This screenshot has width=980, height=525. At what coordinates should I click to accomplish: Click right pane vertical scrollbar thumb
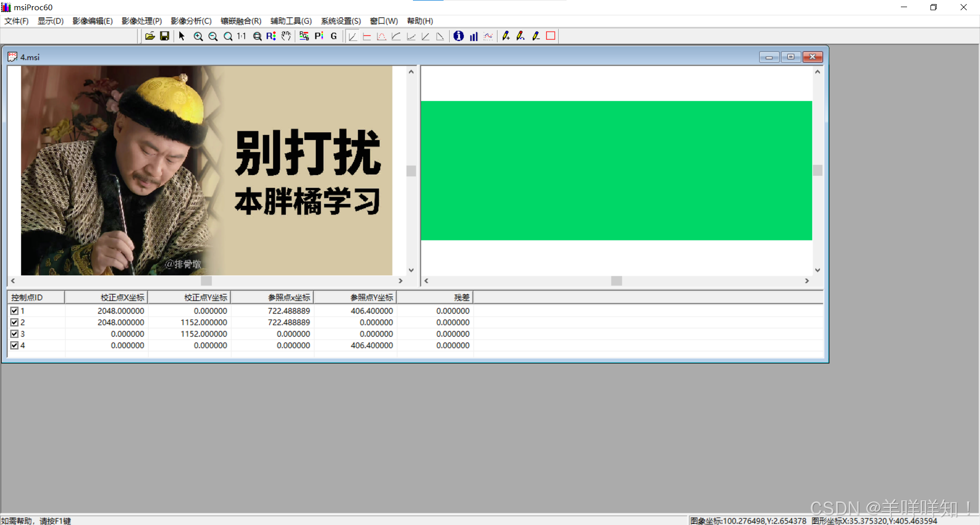coord(818,171)
